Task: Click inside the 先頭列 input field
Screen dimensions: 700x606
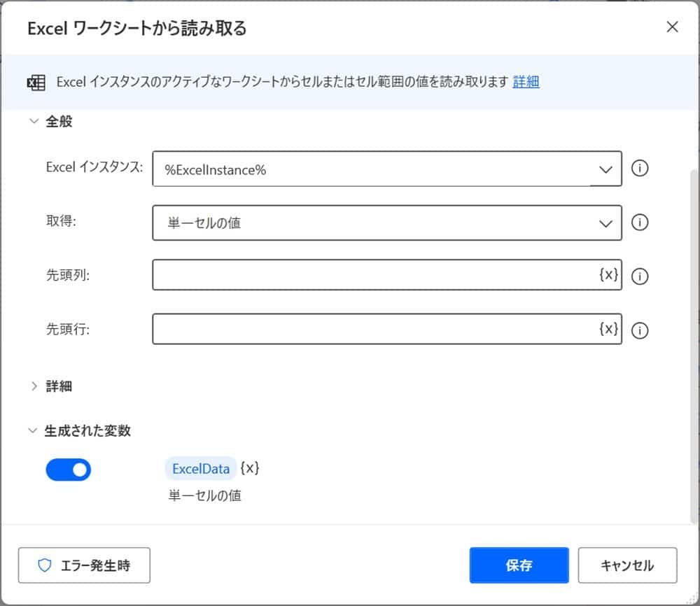Action: pyautogui.click(x=371, y=275)
